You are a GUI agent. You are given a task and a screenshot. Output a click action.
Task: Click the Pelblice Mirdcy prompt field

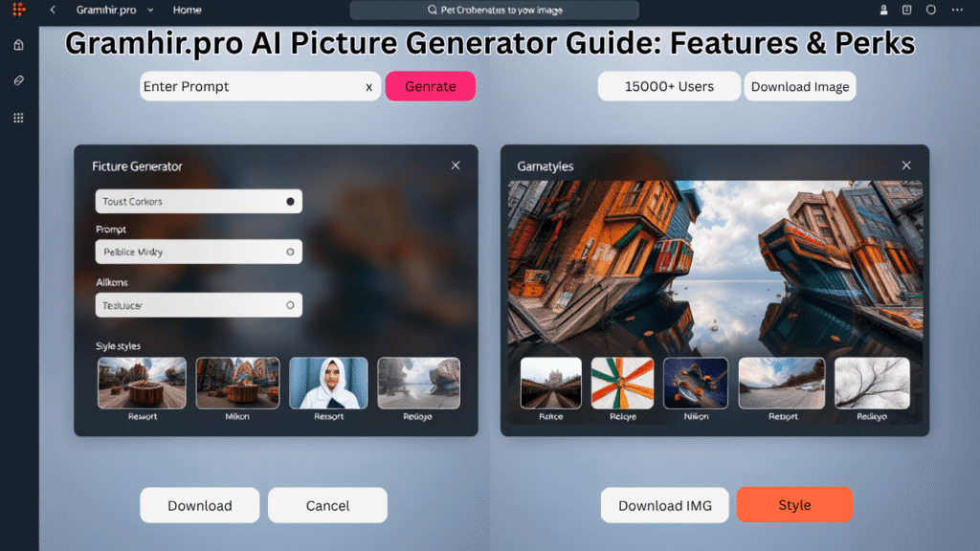pyautogui.click(x=199, y=252)
